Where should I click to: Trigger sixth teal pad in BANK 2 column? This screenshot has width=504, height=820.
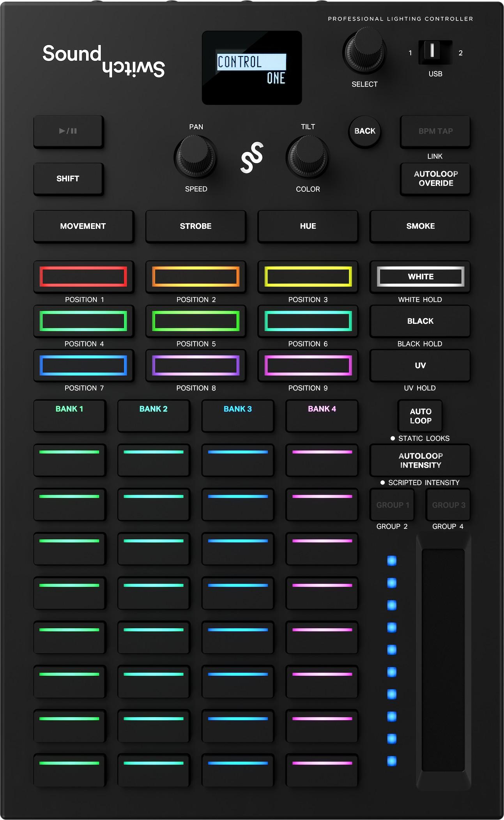pyautogui.click(x=154, y=682)
